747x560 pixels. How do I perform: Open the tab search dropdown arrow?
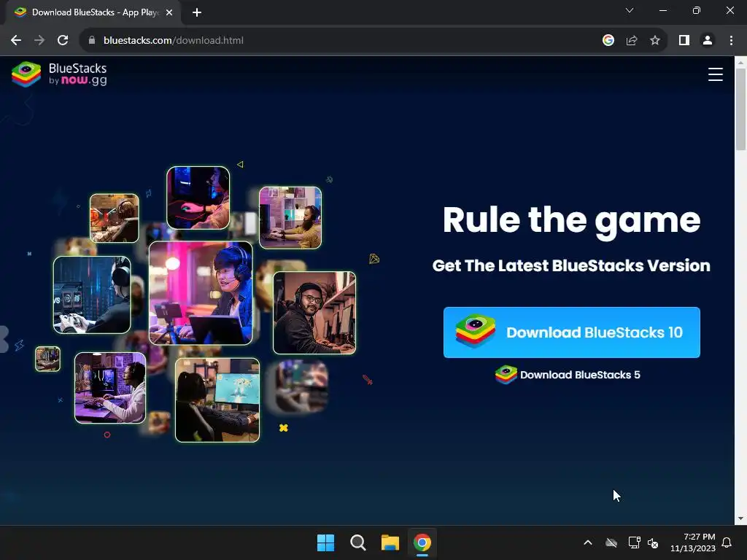pyautogui.click(x=630, y=10)
